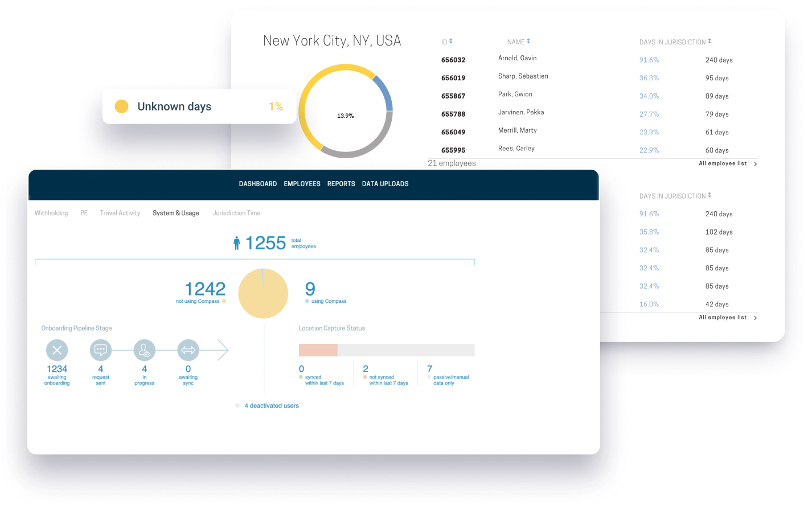Click the request sent chat bubble icon
The image size is (812, 509).
[x=100, y=350]
